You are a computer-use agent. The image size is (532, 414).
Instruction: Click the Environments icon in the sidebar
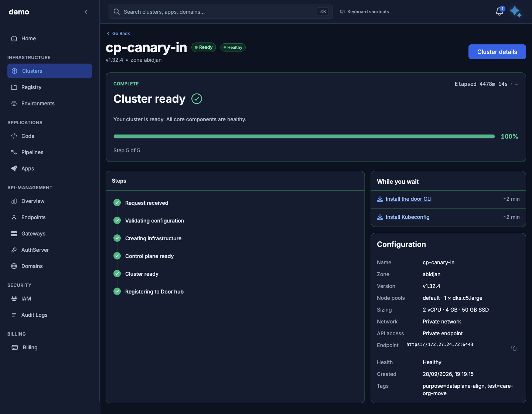[14, 103]
